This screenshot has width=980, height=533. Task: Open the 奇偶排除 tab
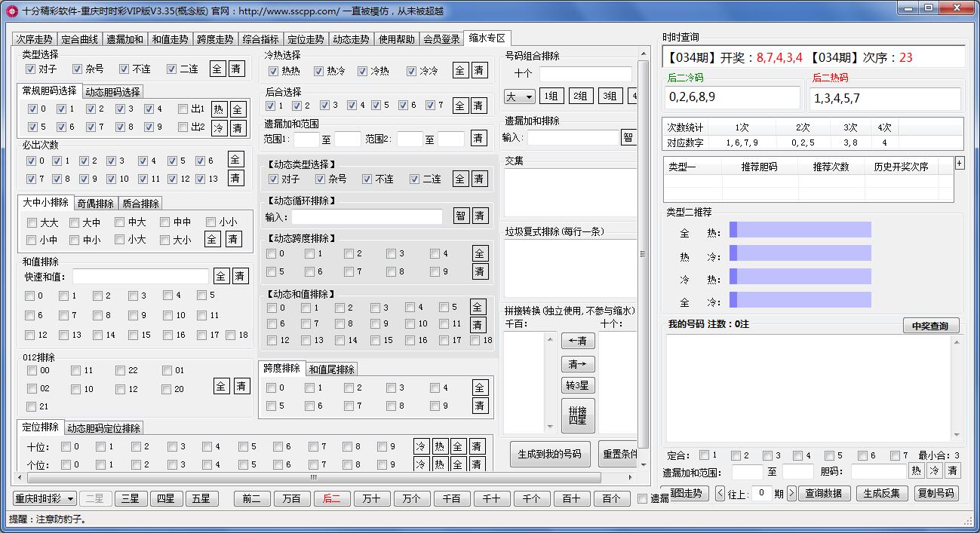click(x=96, y=204)
